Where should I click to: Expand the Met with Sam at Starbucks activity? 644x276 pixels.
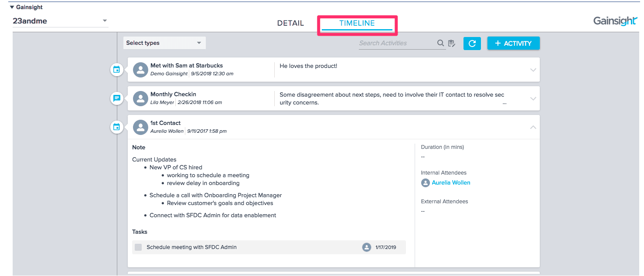pos(533,70)
